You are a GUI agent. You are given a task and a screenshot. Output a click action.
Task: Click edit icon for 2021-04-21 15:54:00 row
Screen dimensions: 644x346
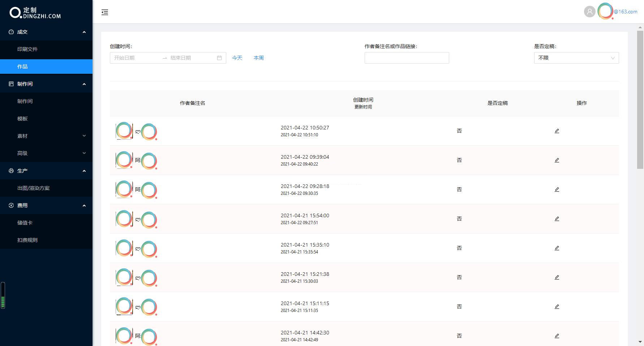tap(557, 219)
